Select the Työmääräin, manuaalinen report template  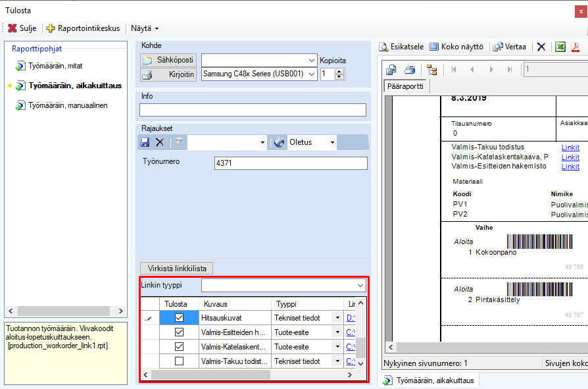click(x=61, y=105)
